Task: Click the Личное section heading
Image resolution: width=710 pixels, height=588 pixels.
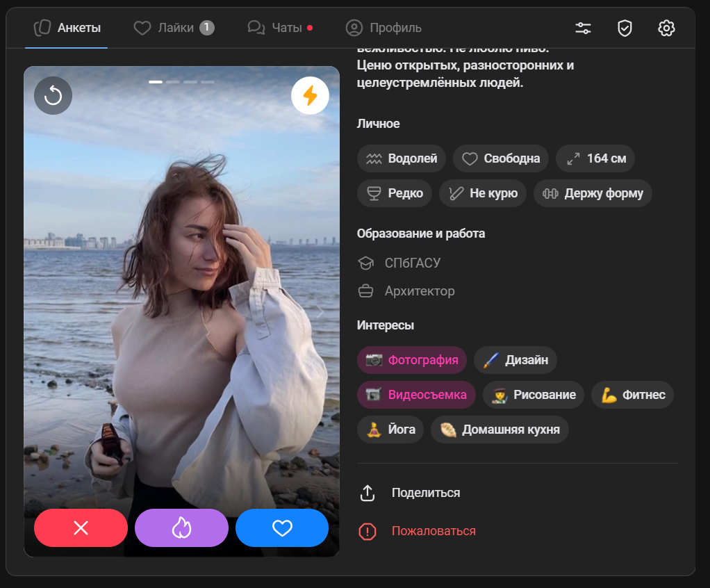Action: [x=378, y=124]
